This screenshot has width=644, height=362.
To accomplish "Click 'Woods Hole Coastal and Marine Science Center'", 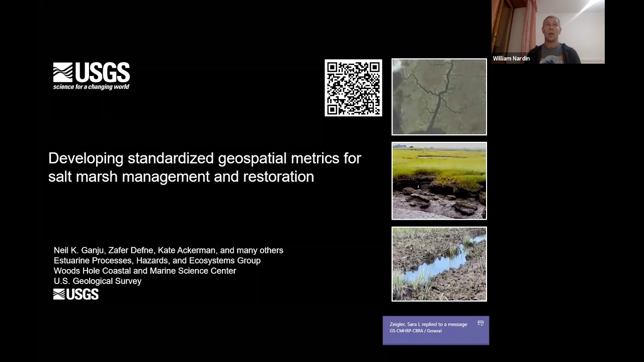I will pyautogui.click(x=145, y=270).
